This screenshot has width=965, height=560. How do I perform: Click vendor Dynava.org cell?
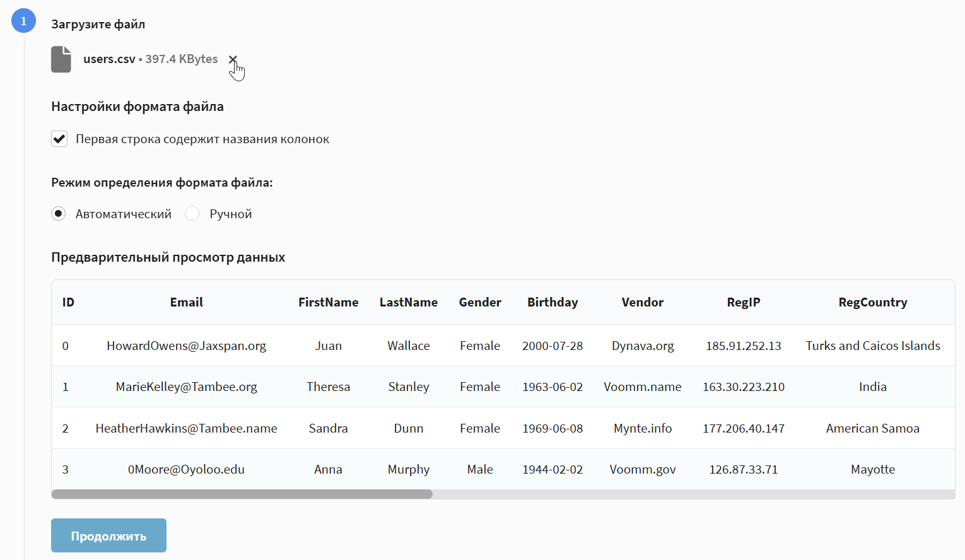(643, 346)
